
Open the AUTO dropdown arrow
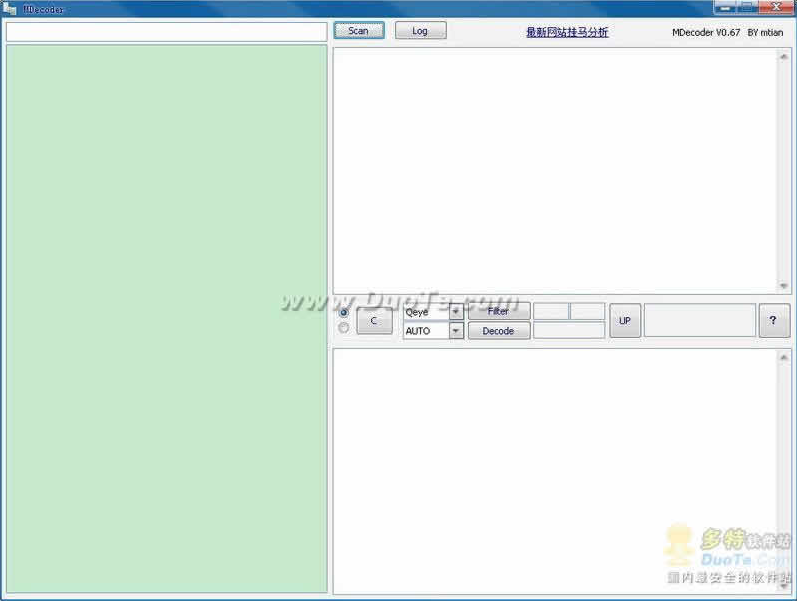point(456,331)
